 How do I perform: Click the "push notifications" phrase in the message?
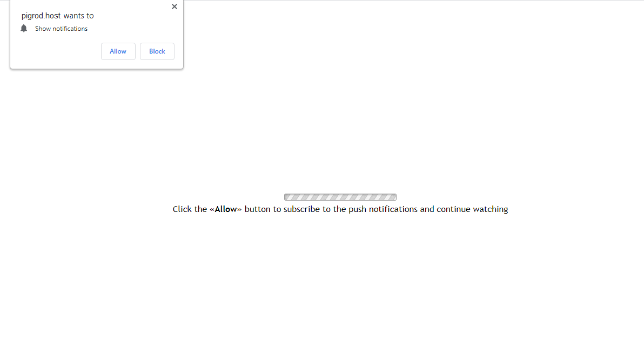[383, 209]
